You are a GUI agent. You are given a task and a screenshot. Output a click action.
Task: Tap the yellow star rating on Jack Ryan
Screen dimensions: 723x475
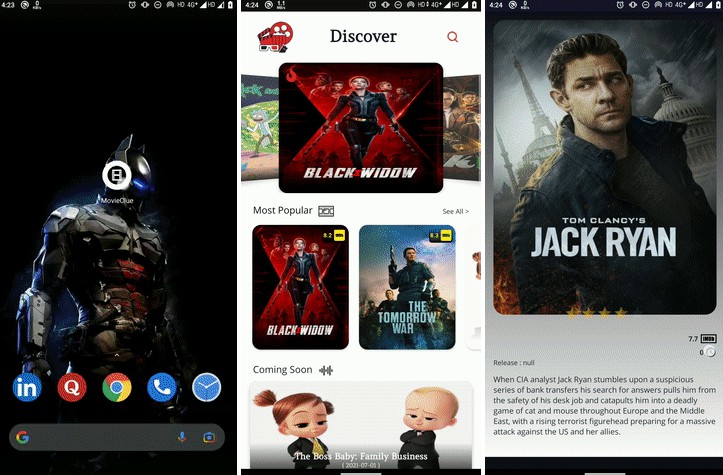pyautogui.click(x=596, y=314)
